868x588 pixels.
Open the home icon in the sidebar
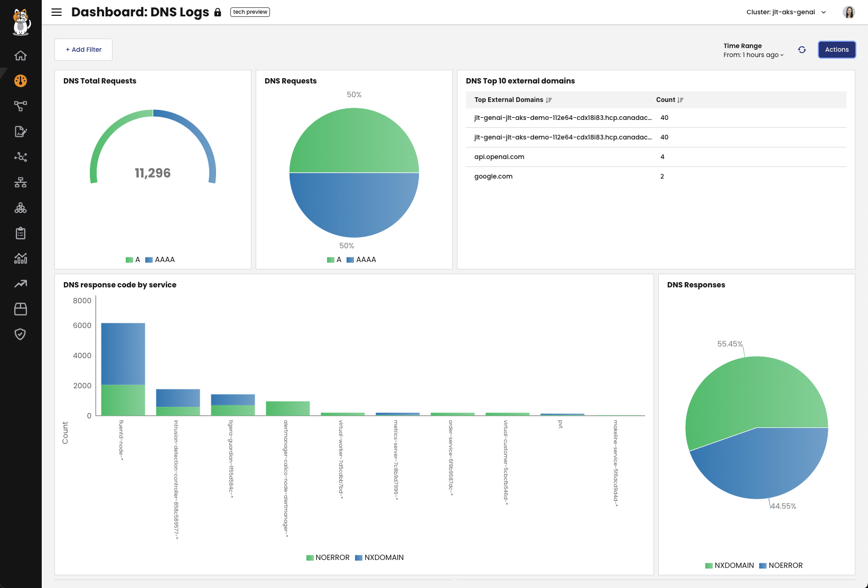[21, 55]
